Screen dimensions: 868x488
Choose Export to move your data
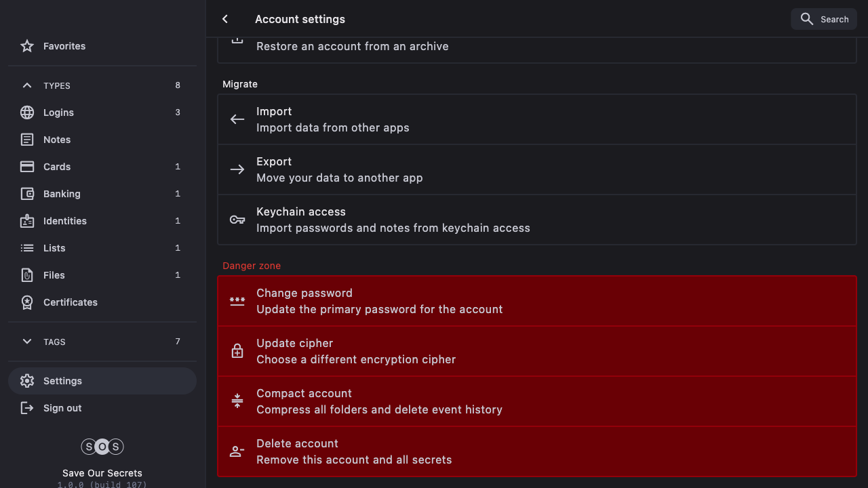tap(536, 169)
